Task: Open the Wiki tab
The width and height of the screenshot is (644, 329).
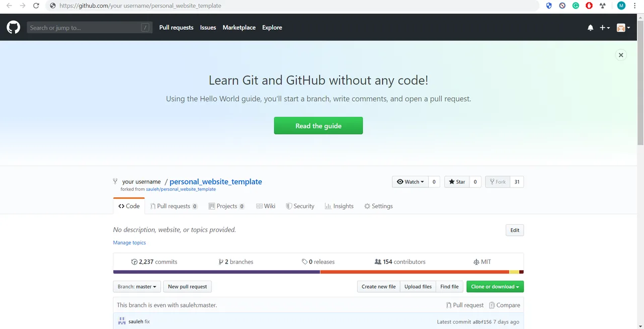Action: coord(266,206)
